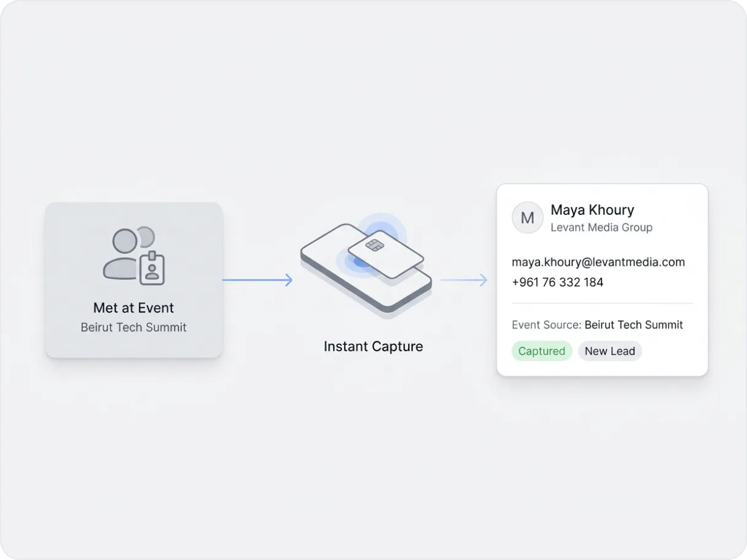The image size is (747, 560).
Task: Click Beirut Tech Summit in Event Source row
Action: (x=633, y=325)
